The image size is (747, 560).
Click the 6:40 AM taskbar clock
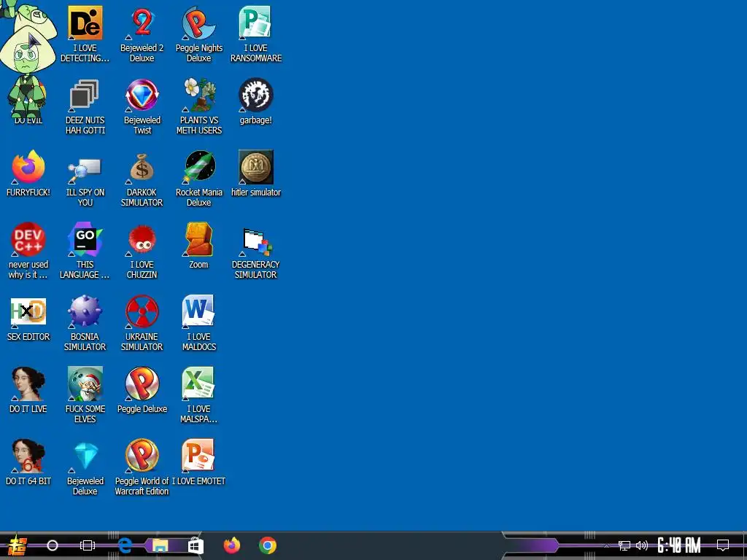[679, 545]
